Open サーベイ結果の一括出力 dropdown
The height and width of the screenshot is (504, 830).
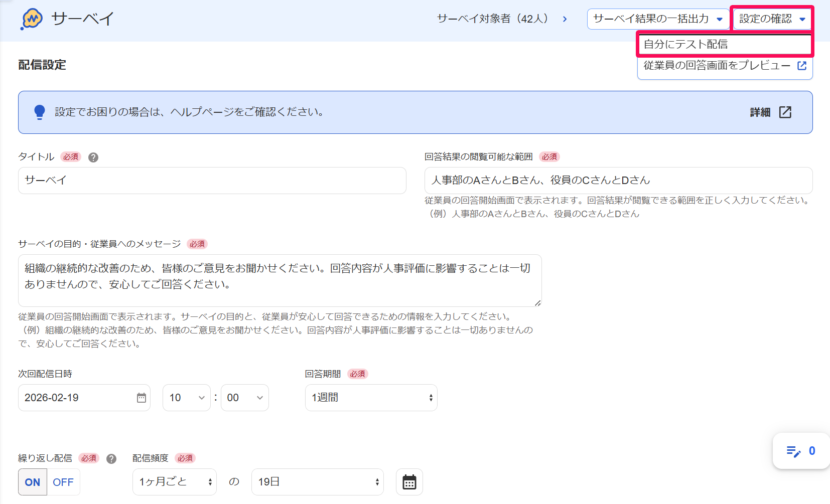click(658, 19)
